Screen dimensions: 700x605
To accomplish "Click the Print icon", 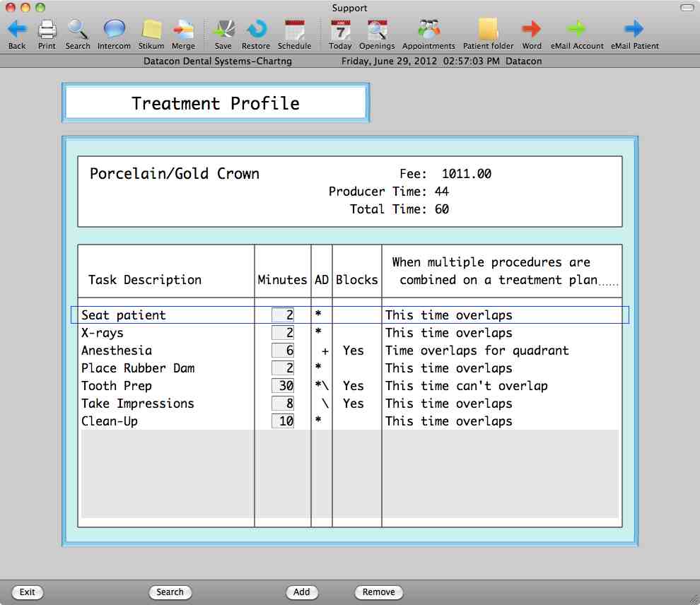I will point(47,29).
